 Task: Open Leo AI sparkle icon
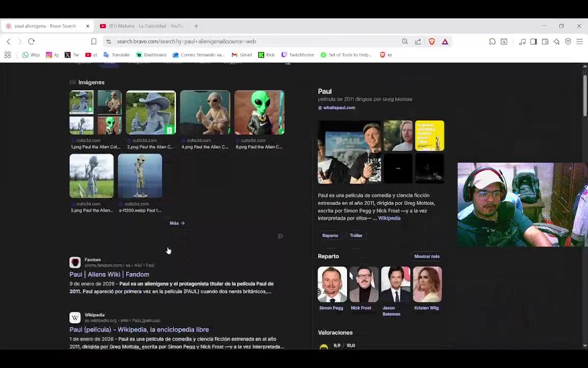click(x=556, y=41)
